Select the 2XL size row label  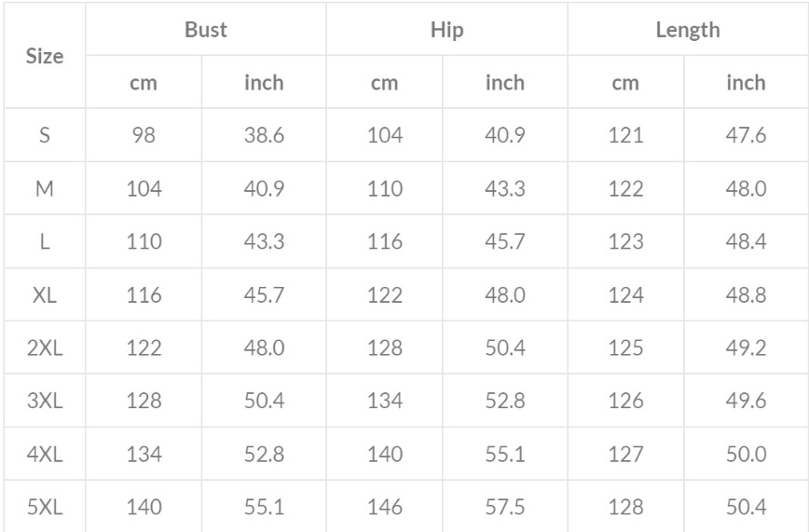[x=45, y=348]
